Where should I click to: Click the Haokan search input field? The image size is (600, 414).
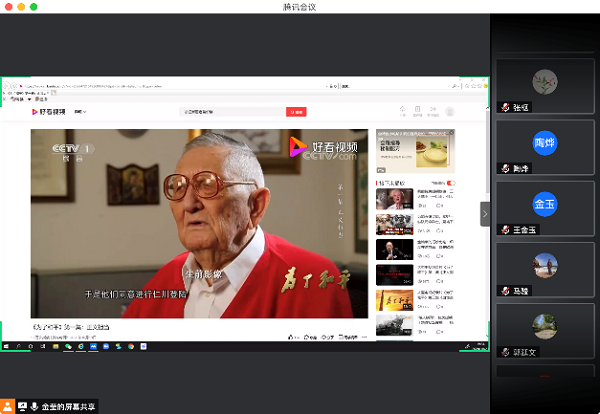point(232,112)
